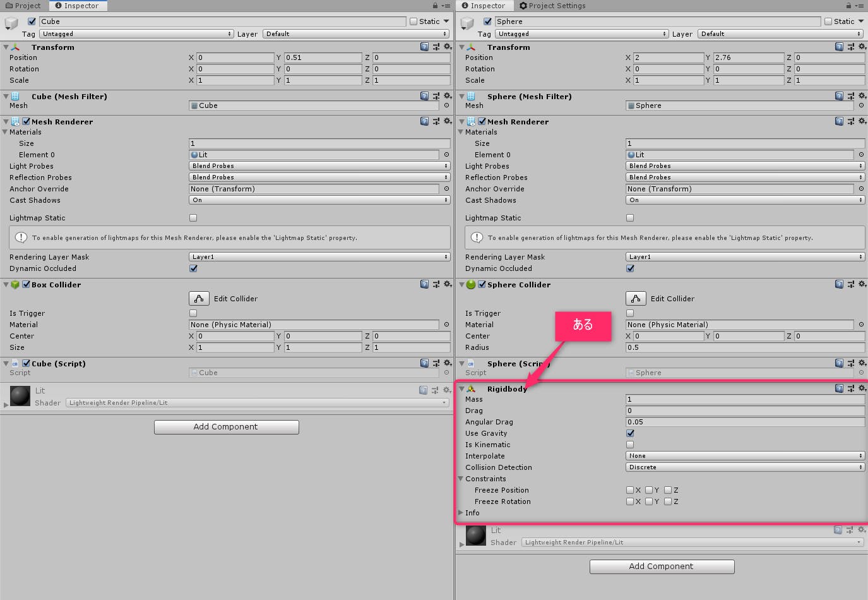
Task: Enable Is Kinematic on Rigidbody
Action: 630,445
